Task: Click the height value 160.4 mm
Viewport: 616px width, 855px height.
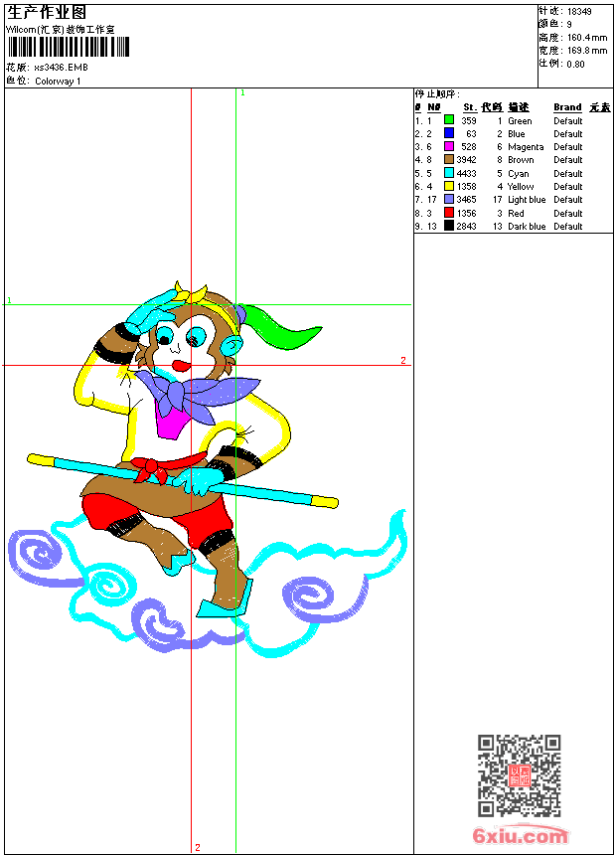Action: pyautogui.click(x=587, y=38)
